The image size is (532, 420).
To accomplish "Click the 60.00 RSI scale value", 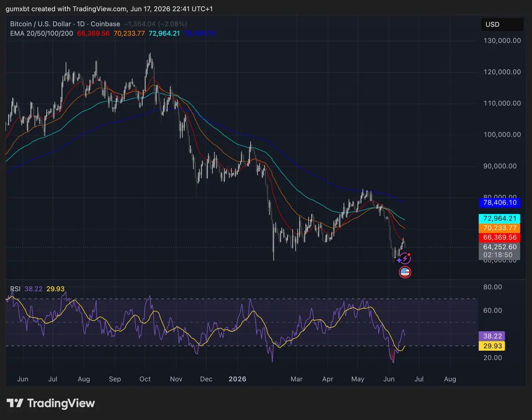I will [x=493, y=311].
